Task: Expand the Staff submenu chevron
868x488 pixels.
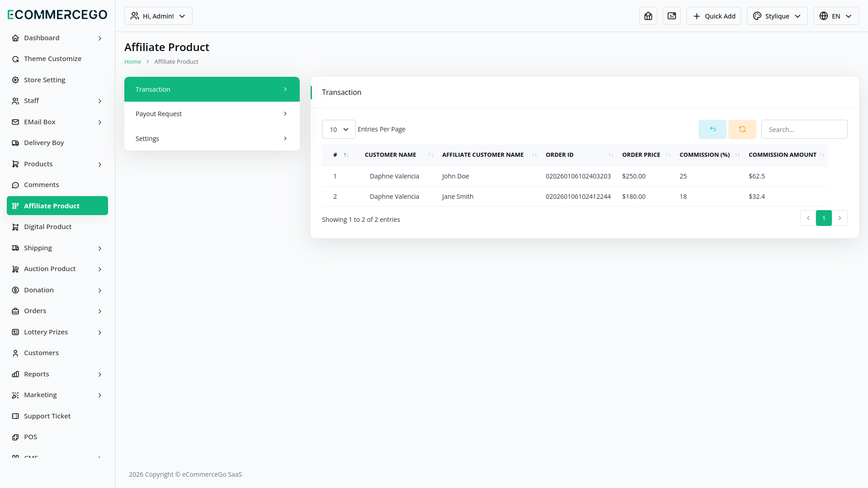Action: (100, 101)
